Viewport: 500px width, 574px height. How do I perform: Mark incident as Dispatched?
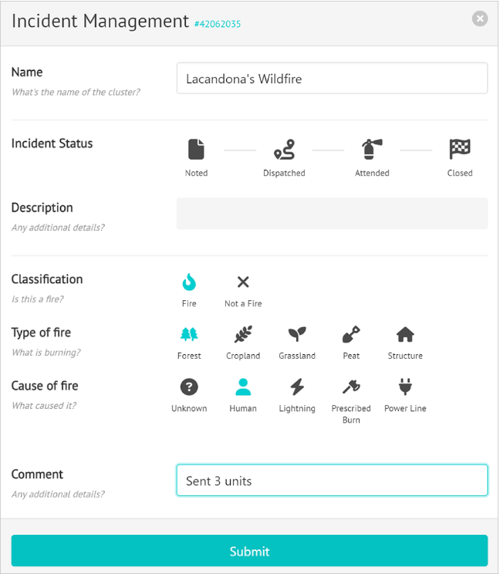click(x=284, y=149)
